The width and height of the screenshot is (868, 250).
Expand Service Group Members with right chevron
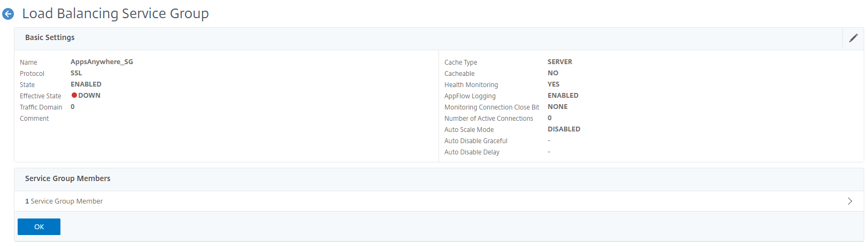click(850, 201)
